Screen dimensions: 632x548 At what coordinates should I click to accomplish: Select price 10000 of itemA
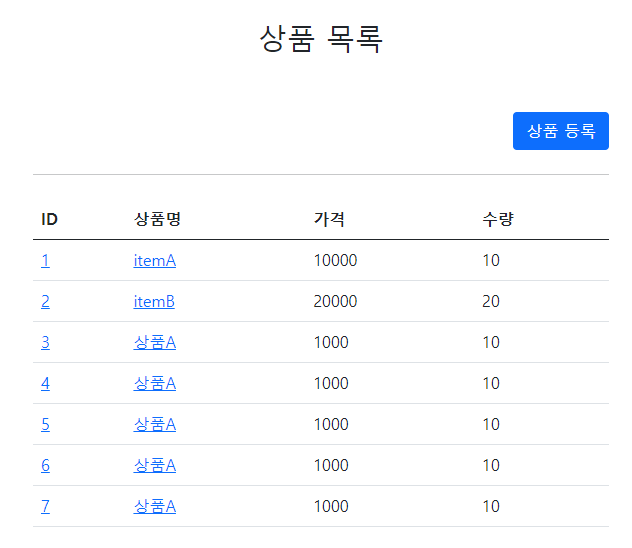pos(335,261)
